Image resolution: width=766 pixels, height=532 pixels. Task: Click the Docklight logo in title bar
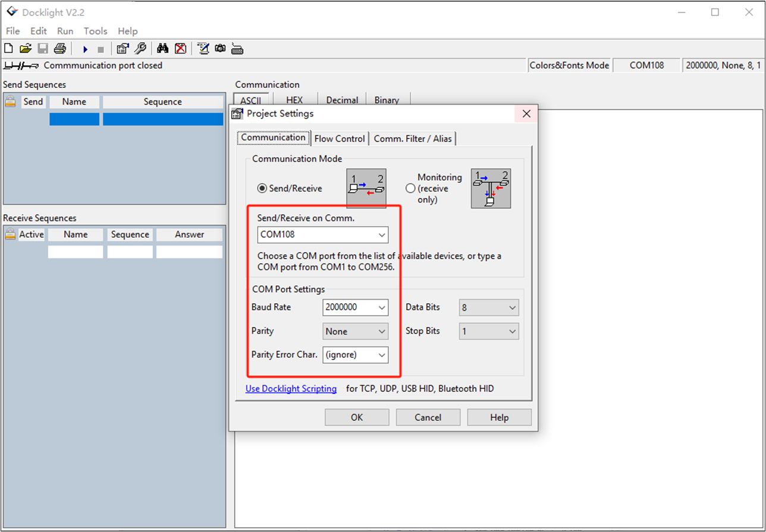coord(11,12)
